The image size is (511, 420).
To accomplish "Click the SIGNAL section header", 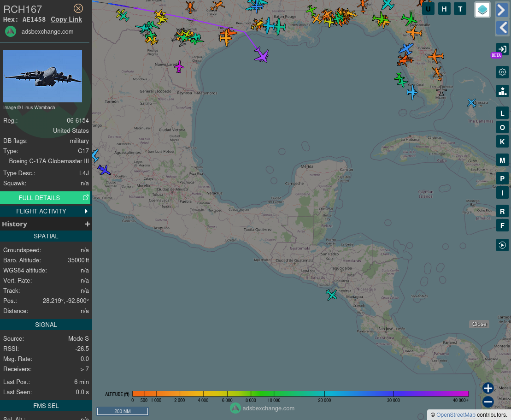I will (x=46, y=325).
